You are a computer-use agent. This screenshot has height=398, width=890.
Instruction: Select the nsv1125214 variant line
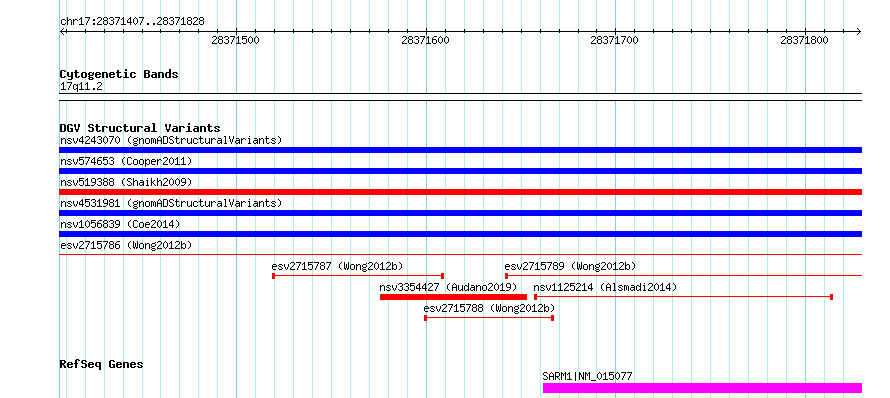[x=683, y=297]
